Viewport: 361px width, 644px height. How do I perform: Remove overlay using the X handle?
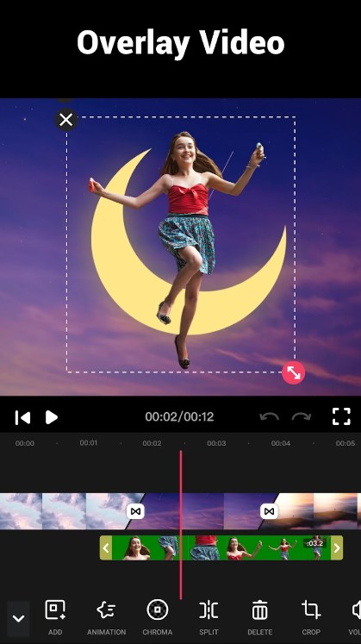(x=66, y=120)
